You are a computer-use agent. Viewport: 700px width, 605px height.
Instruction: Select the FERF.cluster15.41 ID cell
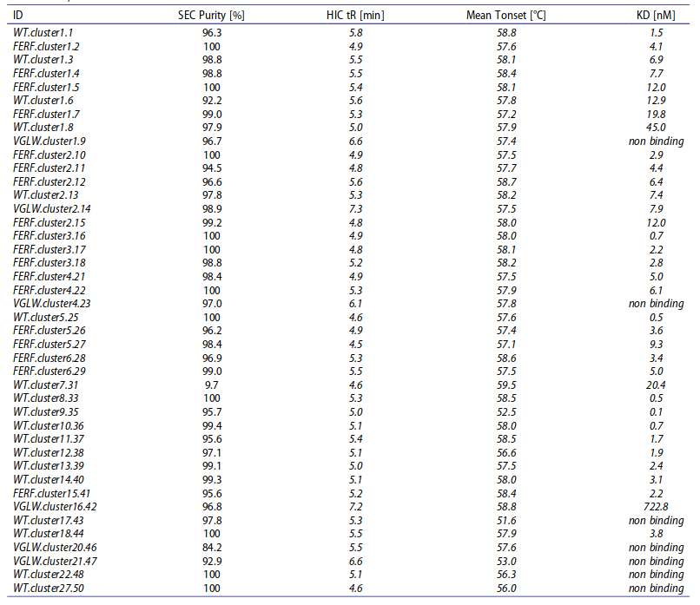[x=52, y=492]
